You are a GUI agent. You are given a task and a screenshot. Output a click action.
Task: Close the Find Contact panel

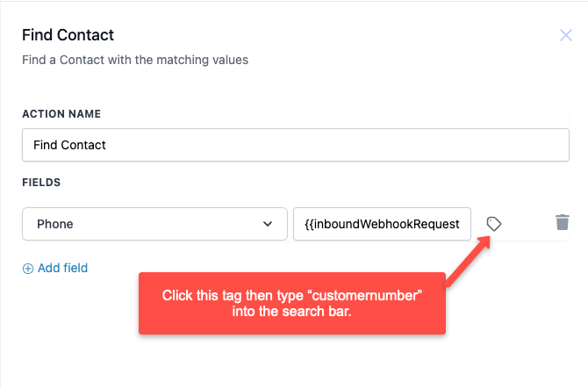click(x=566, y=35)
